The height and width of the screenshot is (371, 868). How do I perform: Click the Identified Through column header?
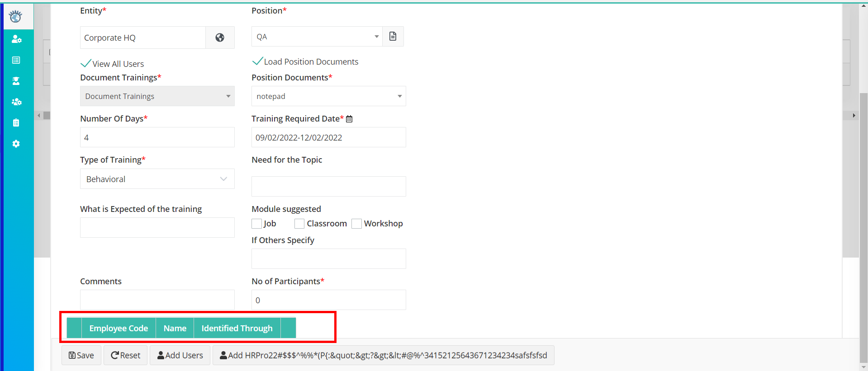tap(237, 328)
